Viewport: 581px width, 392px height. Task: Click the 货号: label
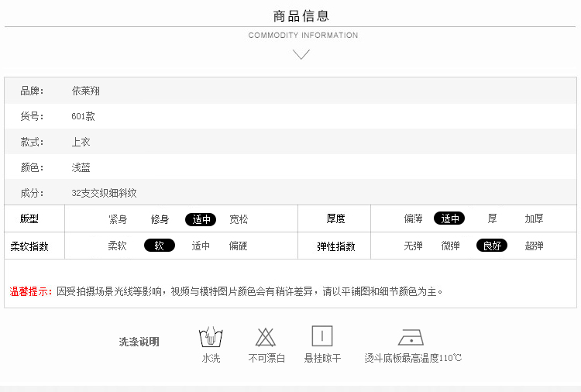point(32,116)
